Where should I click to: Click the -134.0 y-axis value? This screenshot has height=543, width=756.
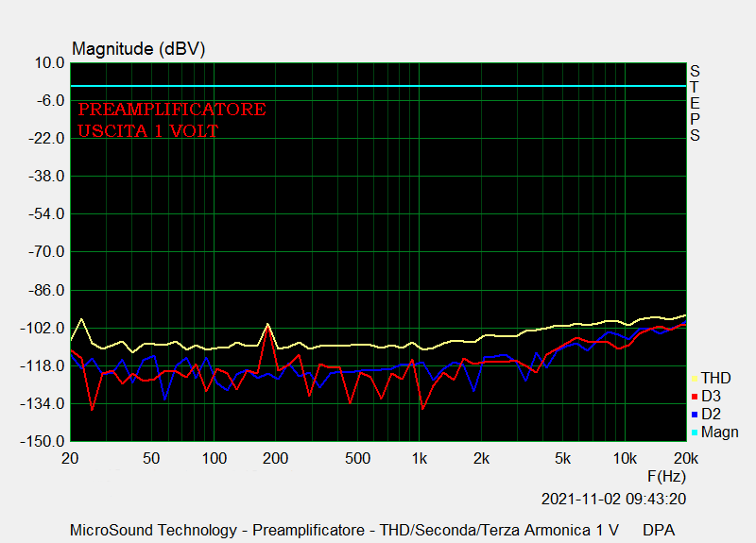click(x=43, y=404)
